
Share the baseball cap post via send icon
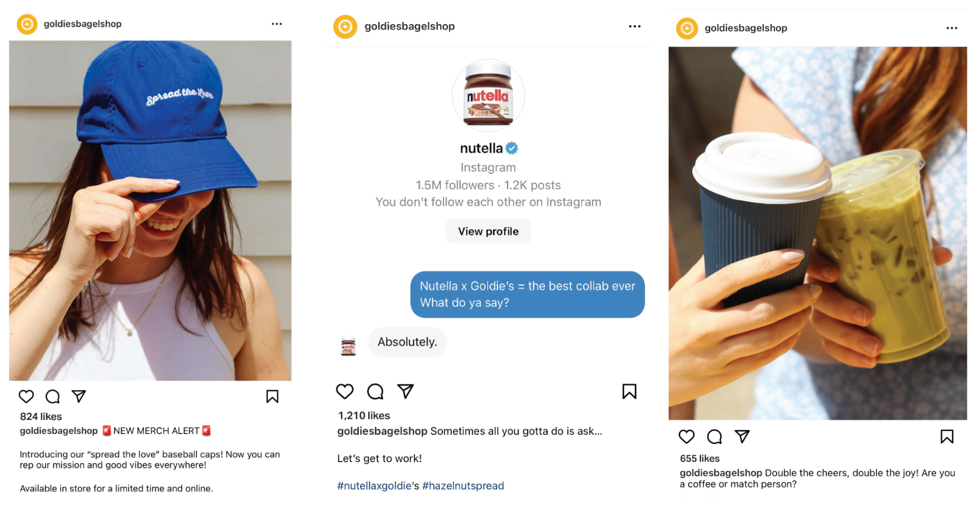79,396
